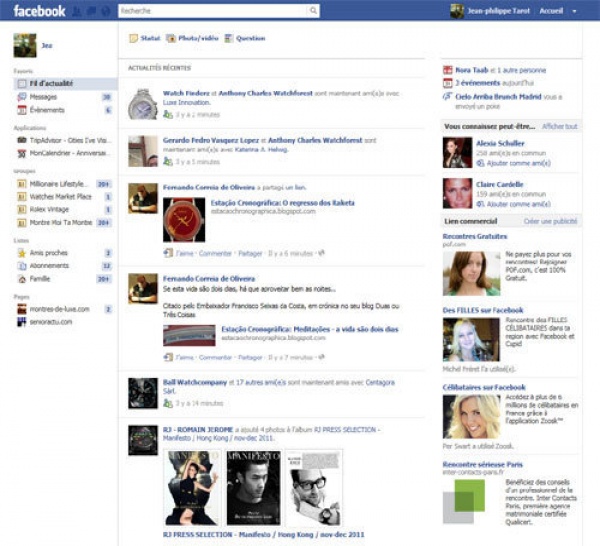Open first Manifesto cover photo
Screen dimensions: 600x546
coord(192,488)
